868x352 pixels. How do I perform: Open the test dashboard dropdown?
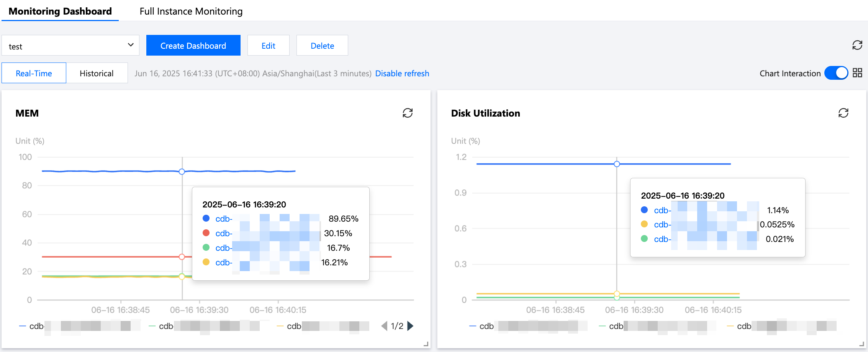coord(70,46)
